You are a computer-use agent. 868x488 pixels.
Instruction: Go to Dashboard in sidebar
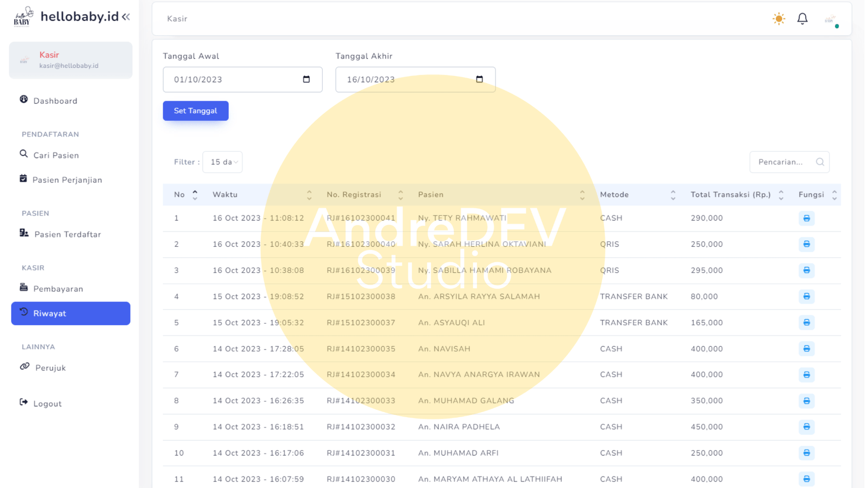tap(55, 101)
